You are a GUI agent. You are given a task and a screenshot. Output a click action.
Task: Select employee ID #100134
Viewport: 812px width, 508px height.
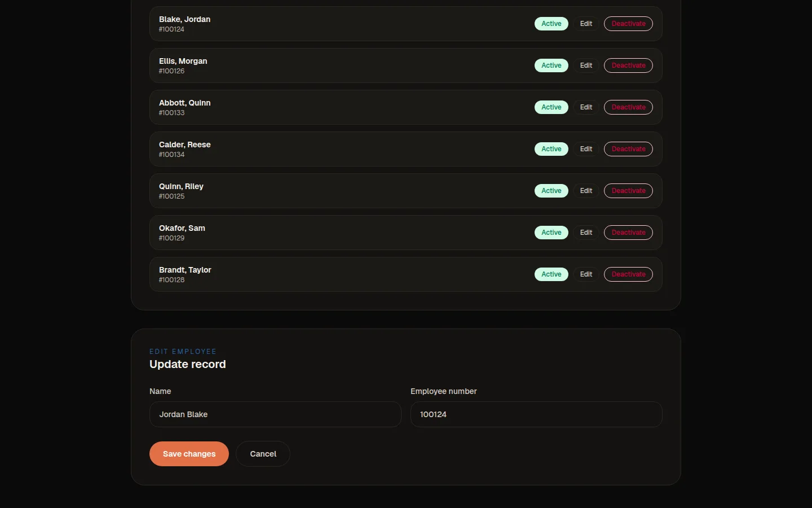[171, 155]
